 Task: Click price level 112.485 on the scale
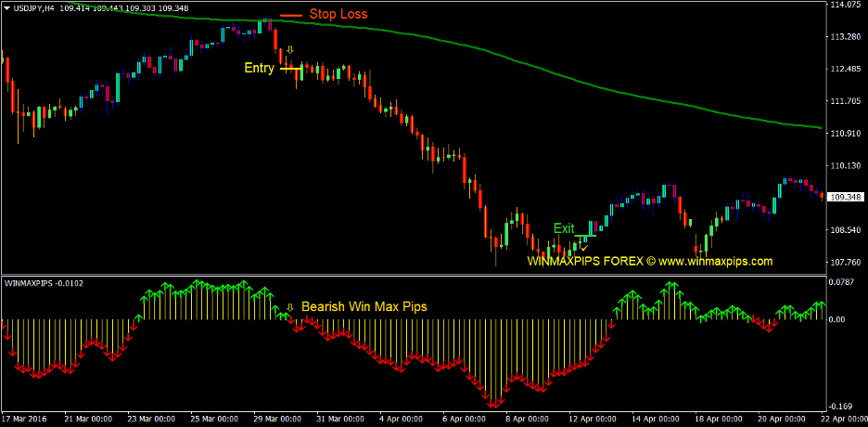coord(845,69)
